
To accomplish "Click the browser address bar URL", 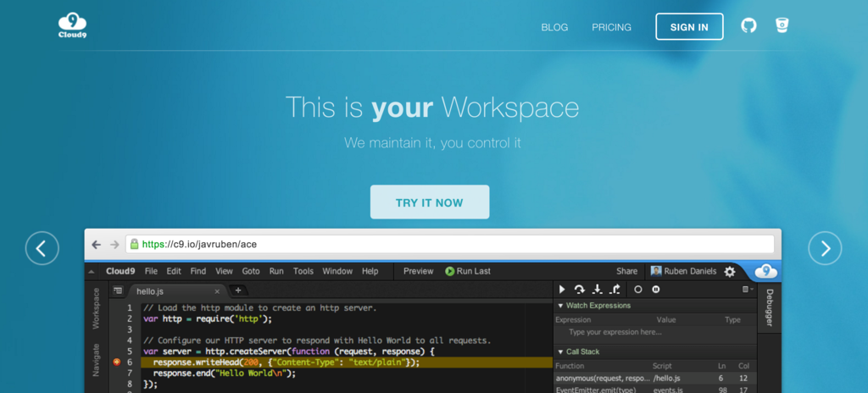I will [x=449, y=244].
